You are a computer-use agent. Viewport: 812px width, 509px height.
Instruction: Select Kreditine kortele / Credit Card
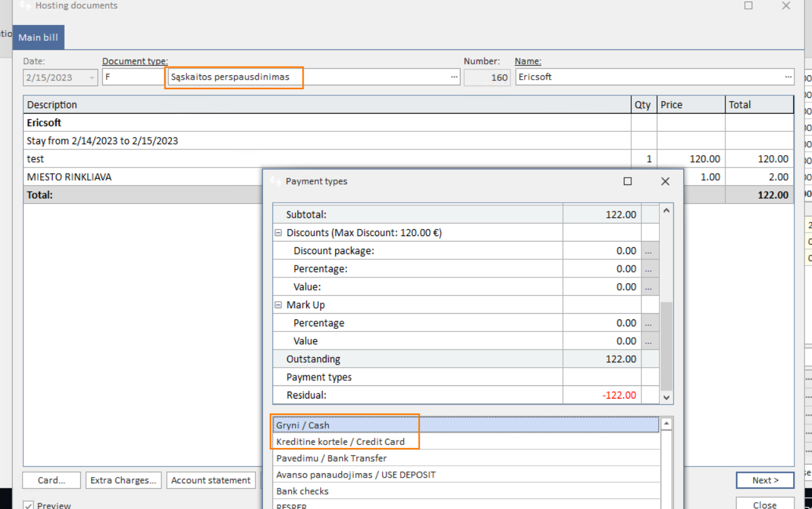tap(466, 442)
